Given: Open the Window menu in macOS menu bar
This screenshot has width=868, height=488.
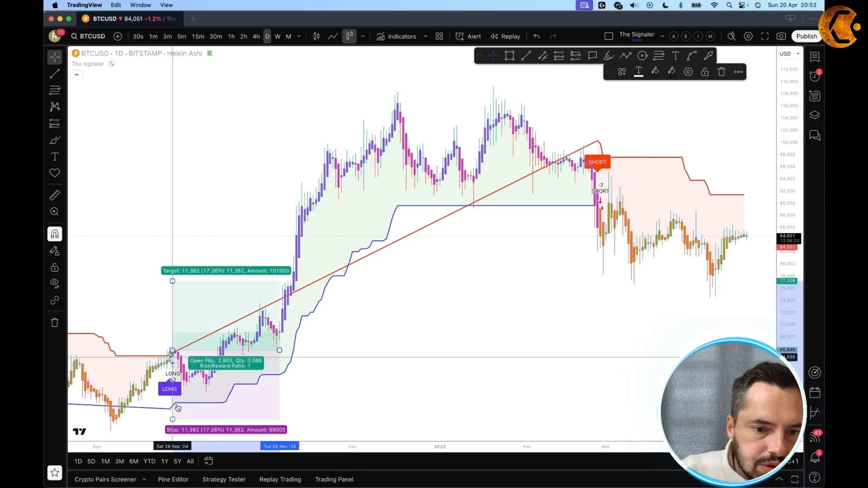Looking at the screenshot, I should 141,5.
